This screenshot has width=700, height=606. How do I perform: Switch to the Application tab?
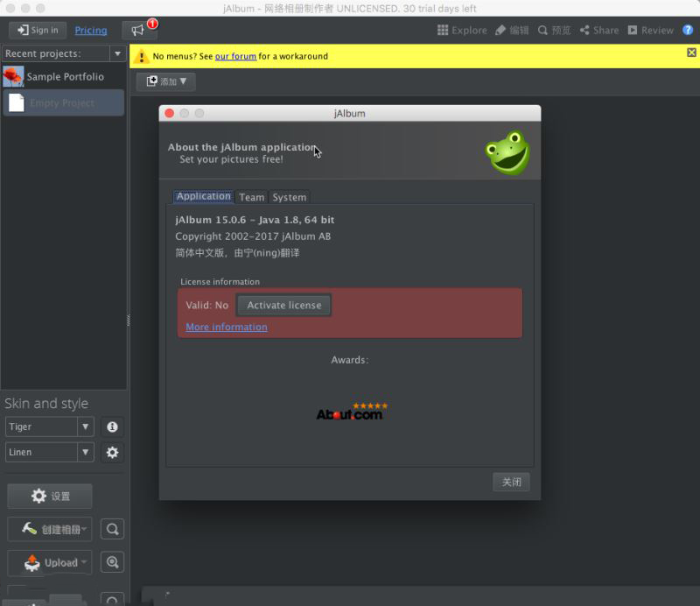[203, 196]
